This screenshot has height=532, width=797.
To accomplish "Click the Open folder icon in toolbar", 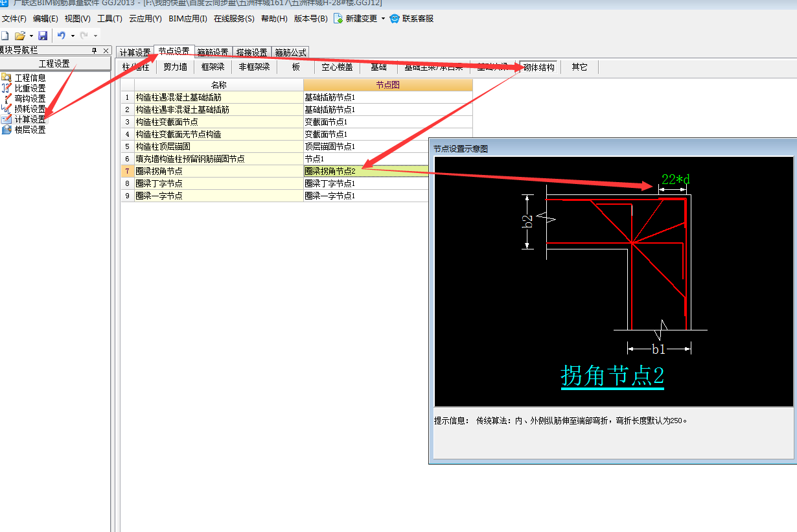I will click(x=20, y=36).
